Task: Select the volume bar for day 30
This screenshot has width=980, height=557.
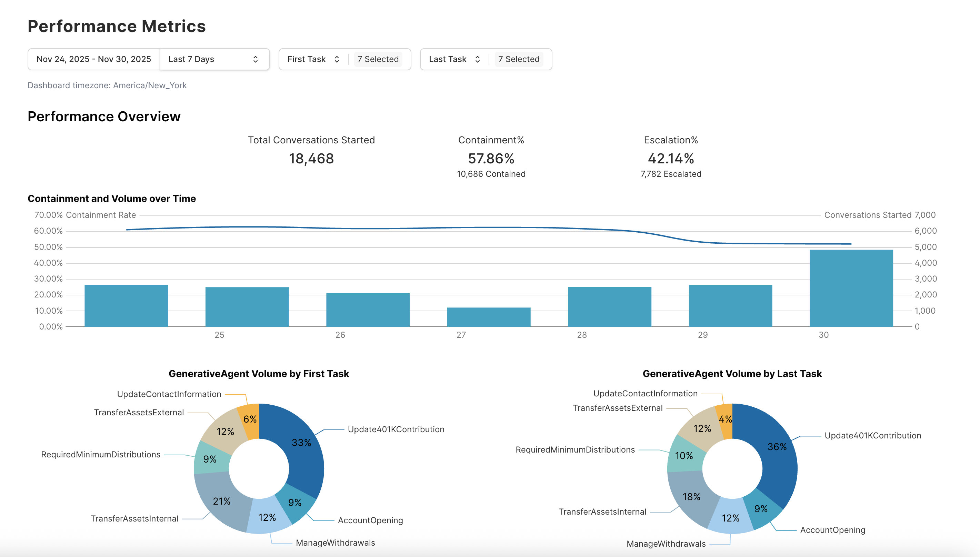Action: click(x=851, y=288)
